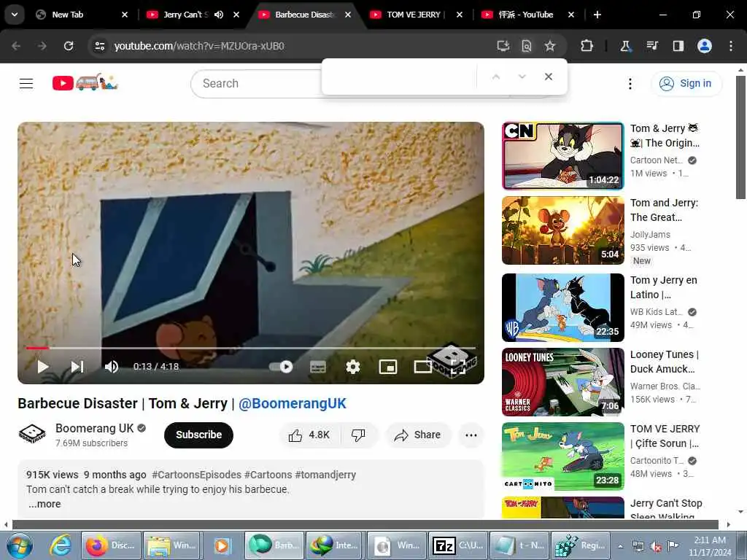Viewport: 747px width, 560px height.
Task: Open the Chrome profile avatar
Action: (x=705, y=46)
